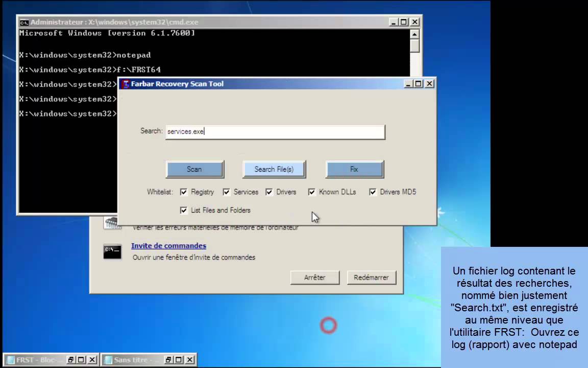Image resolution: width=588 pixels, height=368 pixels.
Task: Maximize the Sans titre minimized window
Action: pyautogui.click(x=179, y=360)
